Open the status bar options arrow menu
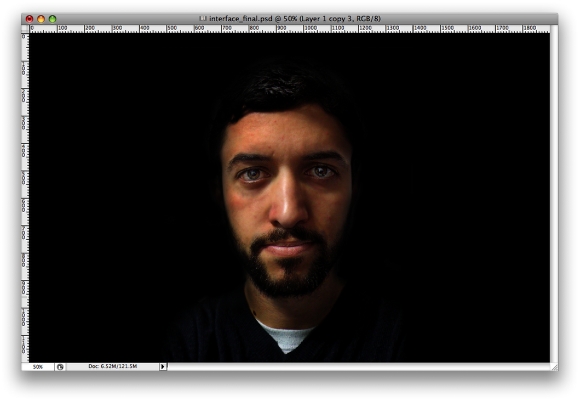 coord(163,367)
